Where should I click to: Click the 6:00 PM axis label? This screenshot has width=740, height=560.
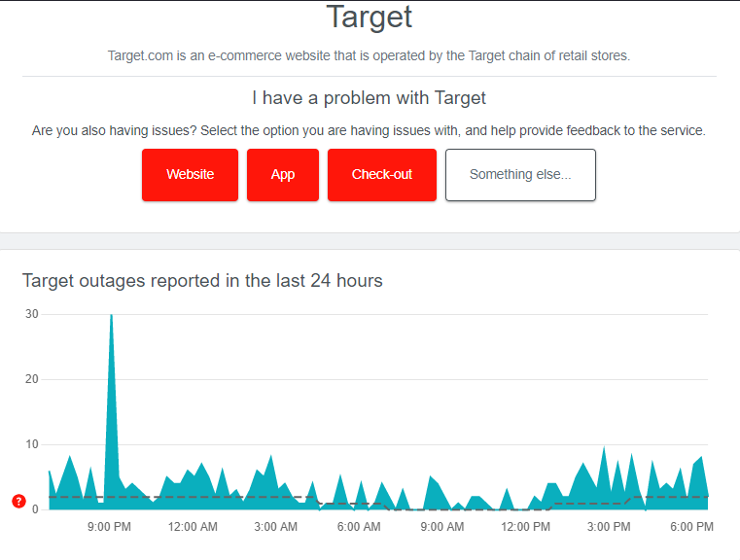[x=691, y=527]
